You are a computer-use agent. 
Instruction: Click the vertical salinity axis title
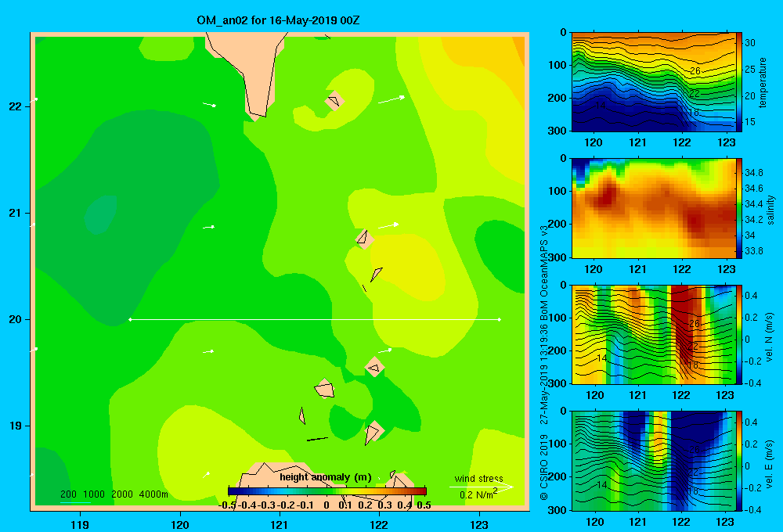pos(770,210)
